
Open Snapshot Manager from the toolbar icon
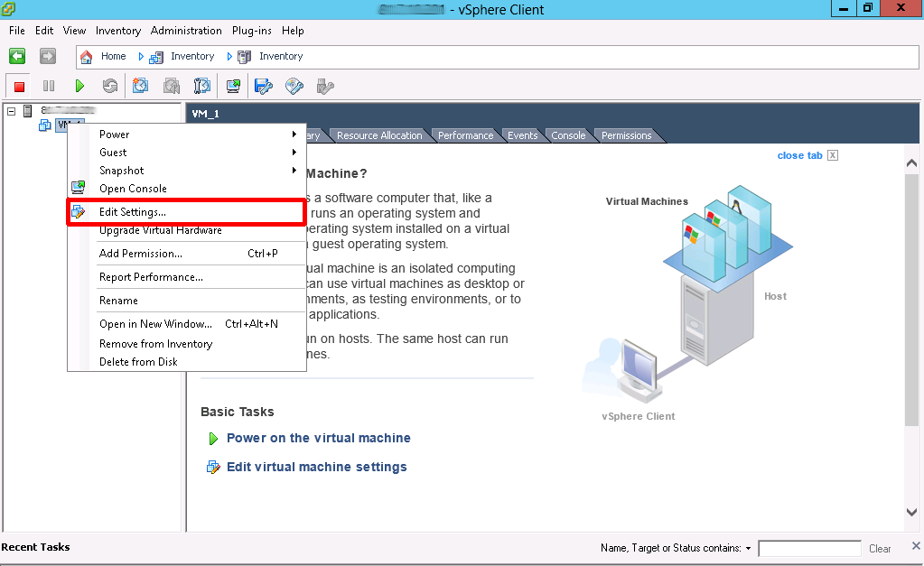(202, 87)
